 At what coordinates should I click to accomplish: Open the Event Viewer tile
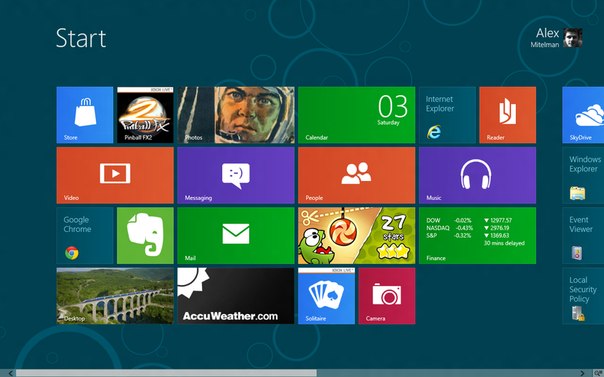[x=583, y=236]
